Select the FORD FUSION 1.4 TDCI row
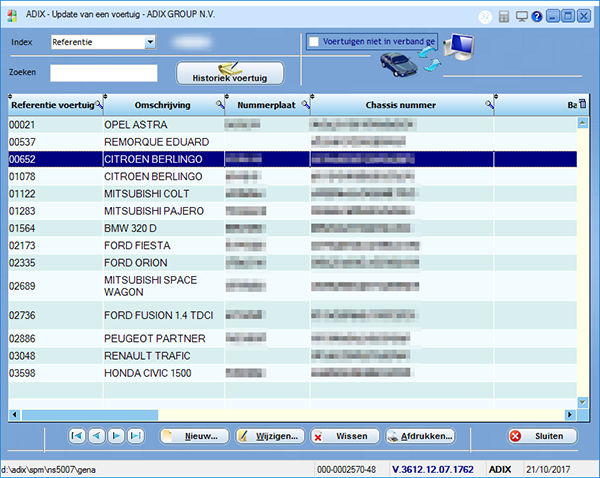600x478 pixels. tap(292, 315)
